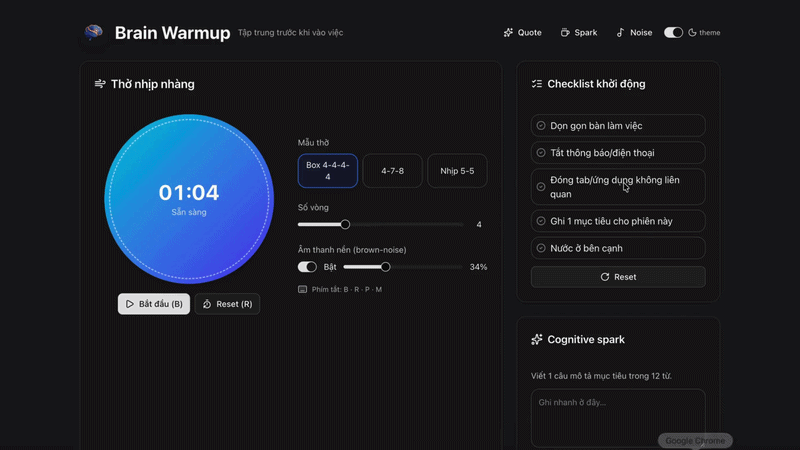Check Đóng tab/ứng dụng không liên quan
Viewport: 800px width, 450px height.
pyautogui.click(x=618, y=187)
